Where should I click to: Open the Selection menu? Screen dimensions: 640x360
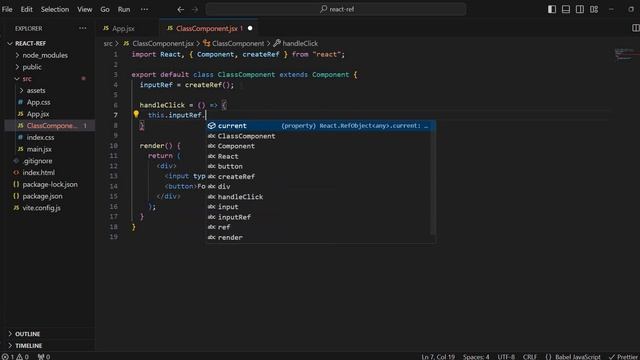coord(55,9)
